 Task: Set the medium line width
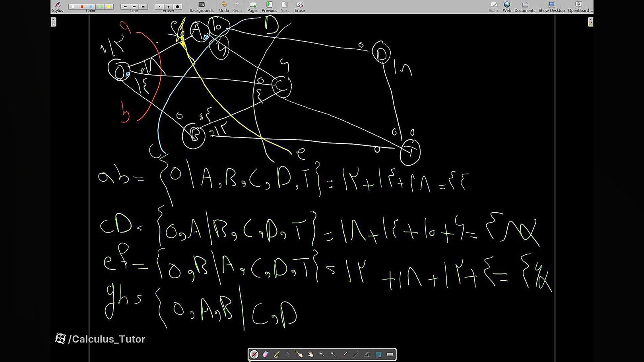tap(134, 6)
